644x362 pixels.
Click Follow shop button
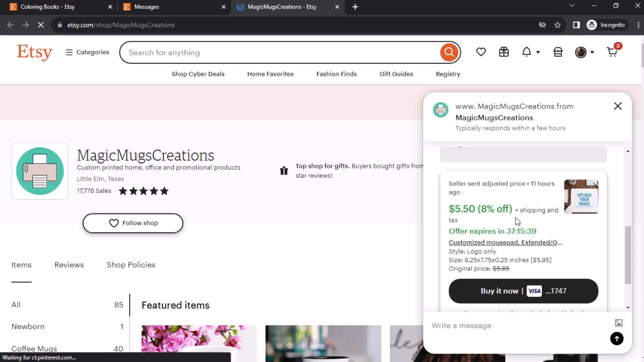pyautogui.click(x=133, y=223)
